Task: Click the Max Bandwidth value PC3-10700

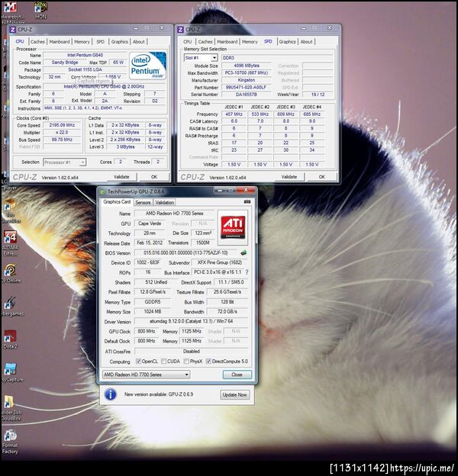Action: (x=246, y=73)
